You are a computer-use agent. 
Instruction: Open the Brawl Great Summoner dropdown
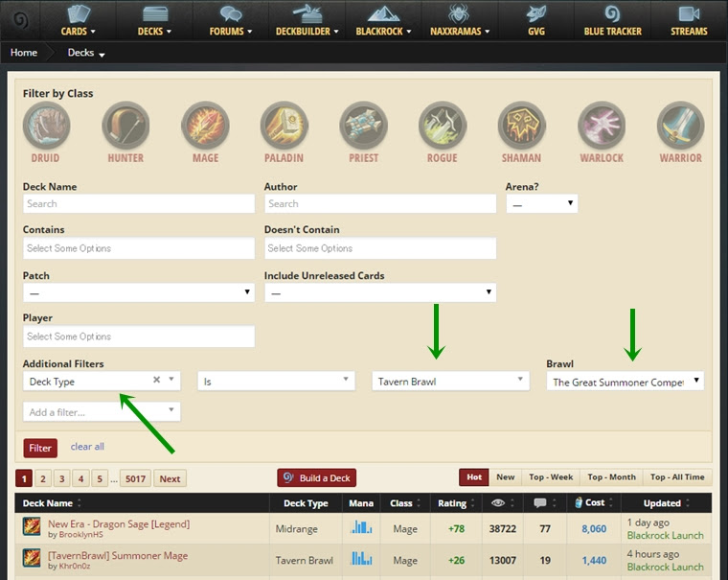pyautogui.click(x=625, y=382)
